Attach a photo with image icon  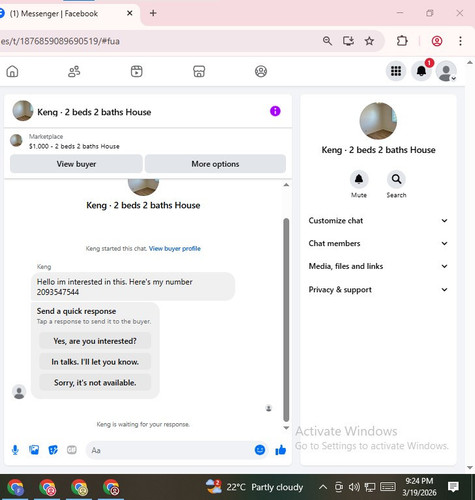(34, 450)
